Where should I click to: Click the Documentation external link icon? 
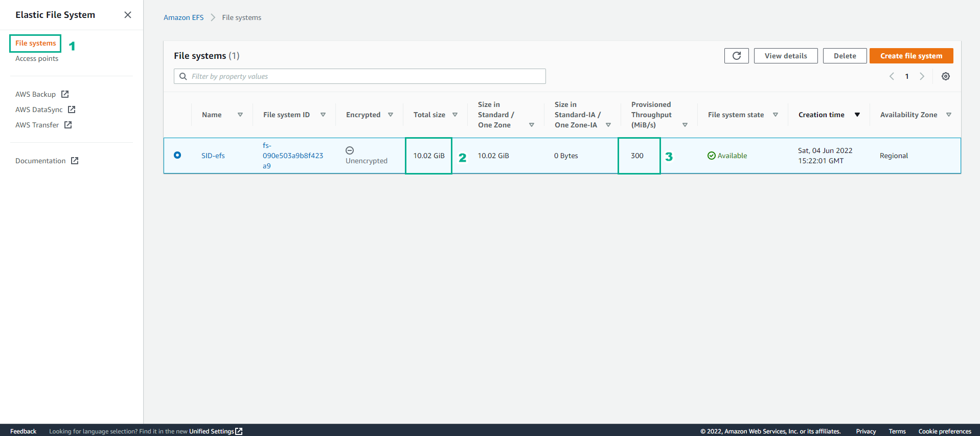75,161
